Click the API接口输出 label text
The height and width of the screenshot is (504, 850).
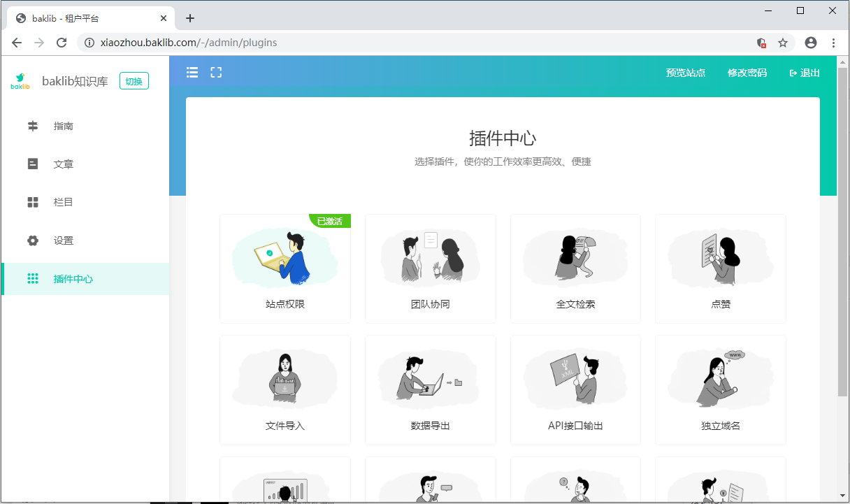point(575,426)
